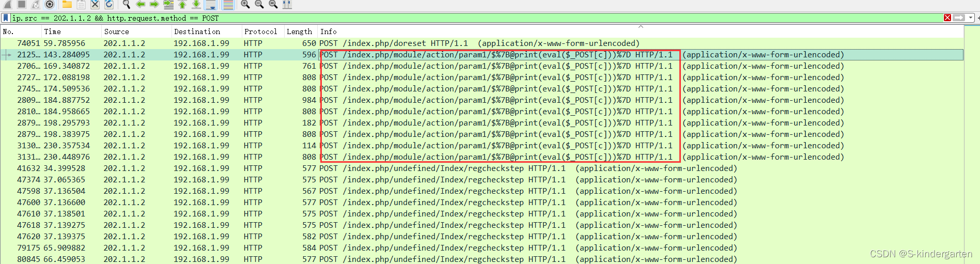Start capturing packets with shark fin icon
This screenshot has width=980, height=264.
click(x=8, y=4)
